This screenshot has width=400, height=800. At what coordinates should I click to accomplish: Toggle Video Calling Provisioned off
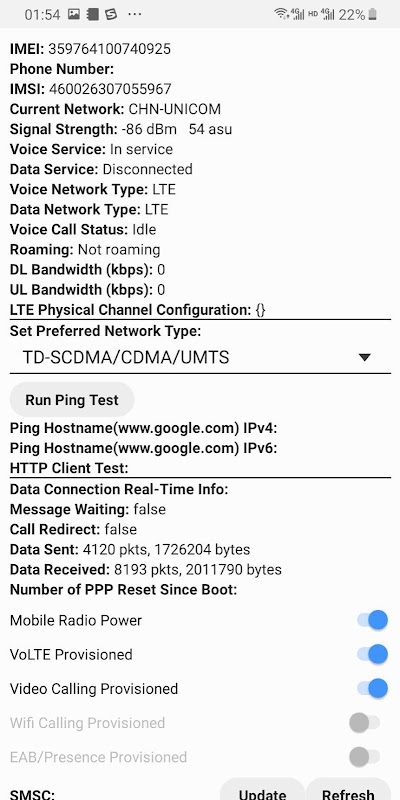[372, 688]
